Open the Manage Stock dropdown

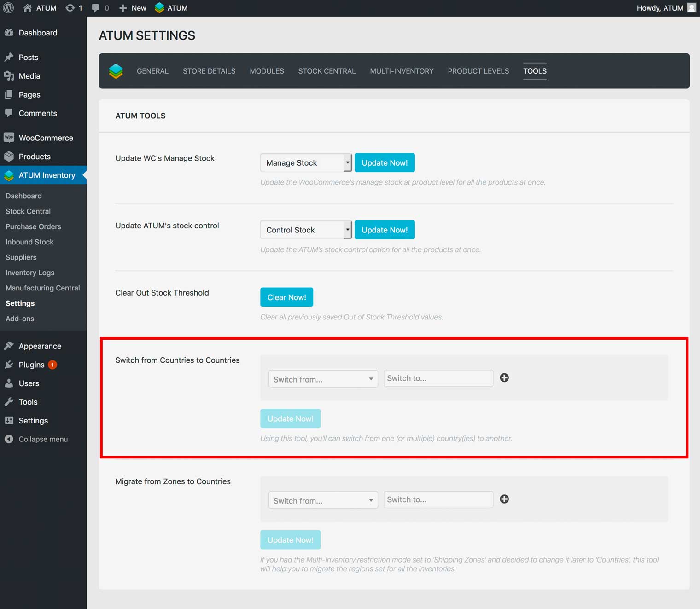306,163
